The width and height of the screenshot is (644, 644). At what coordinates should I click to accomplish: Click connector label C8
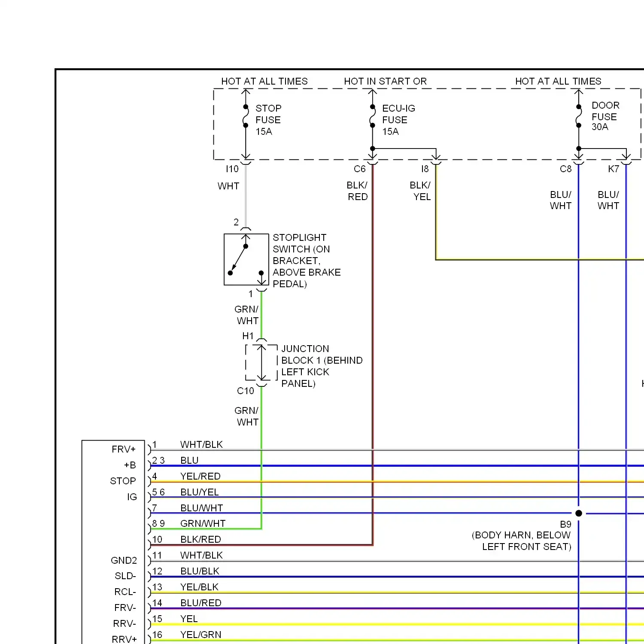pyautogui.click(x=565, y=169)
